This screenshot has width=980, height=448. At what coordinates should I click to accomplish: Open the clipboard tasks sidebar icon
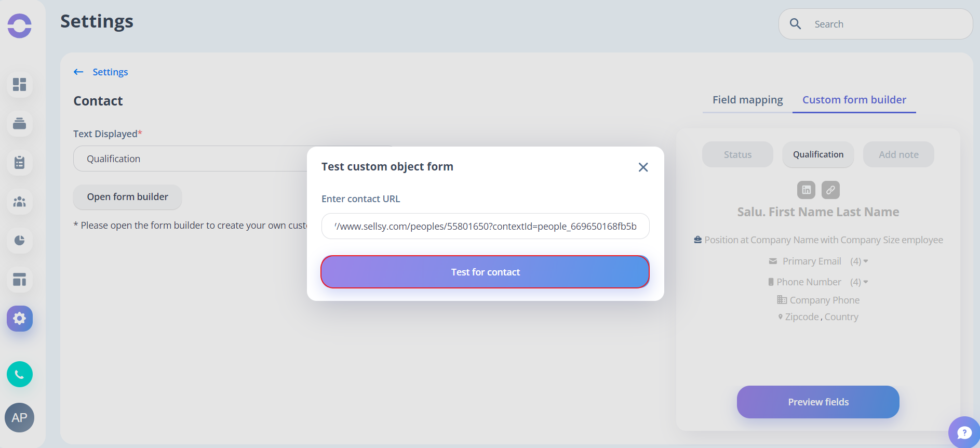(20, 163)
